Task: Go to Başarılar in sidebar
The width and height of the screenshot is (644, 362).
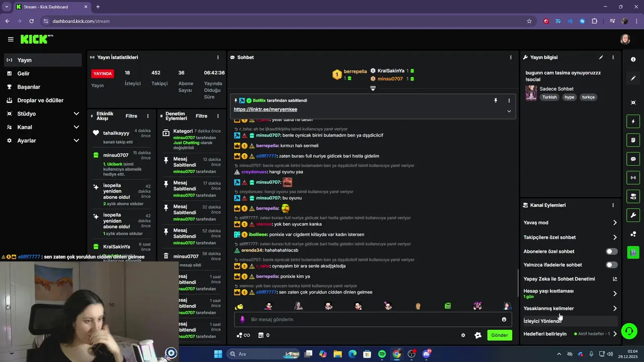Action: 43,87
